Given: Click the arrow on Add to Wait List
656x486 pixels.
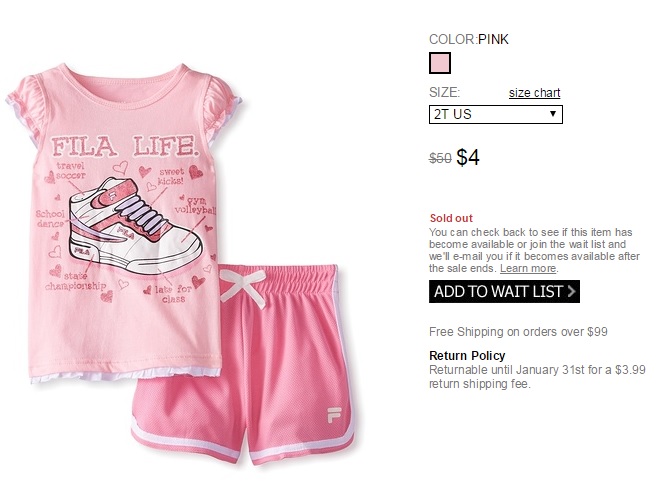Looking at the screenshot, I should (x=571, y=291).
